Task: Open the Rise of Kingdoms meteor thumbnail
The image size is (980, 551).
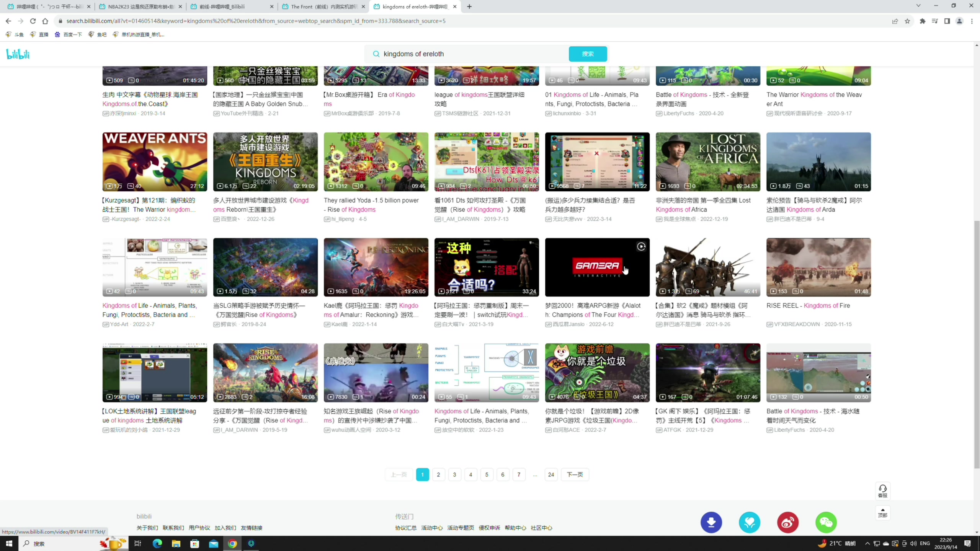Action: pyautogui.click(x=265, y=373)
